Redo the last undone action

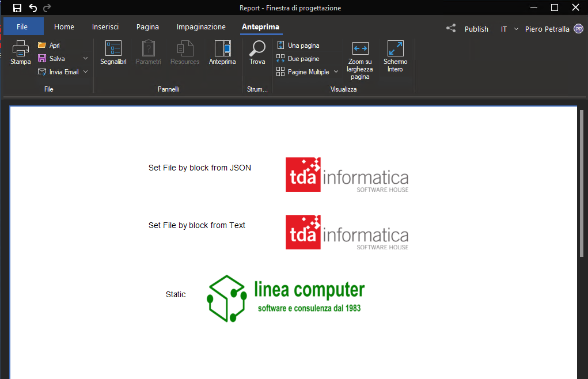pos(47,8)
